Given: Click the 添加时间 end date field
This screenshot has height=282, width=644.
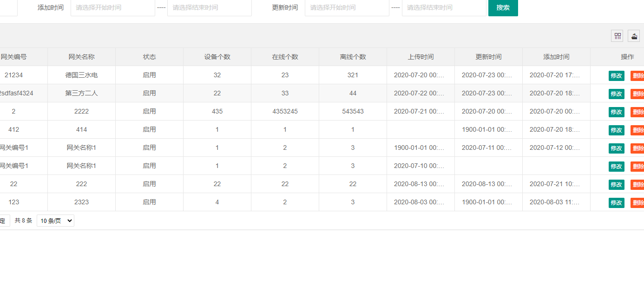Looking at the screenshot, I should pos(209,7).
